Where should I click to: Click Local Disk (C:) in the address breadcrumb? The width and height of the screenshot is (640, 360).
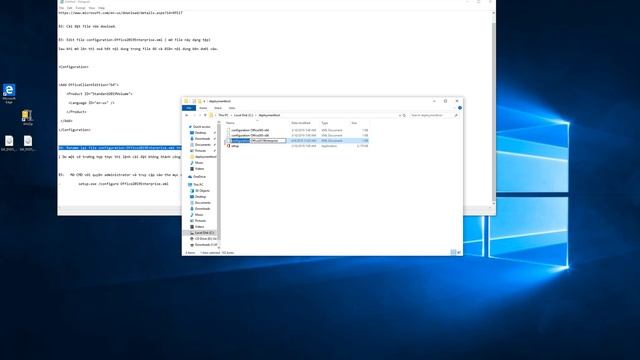(243, 116)
